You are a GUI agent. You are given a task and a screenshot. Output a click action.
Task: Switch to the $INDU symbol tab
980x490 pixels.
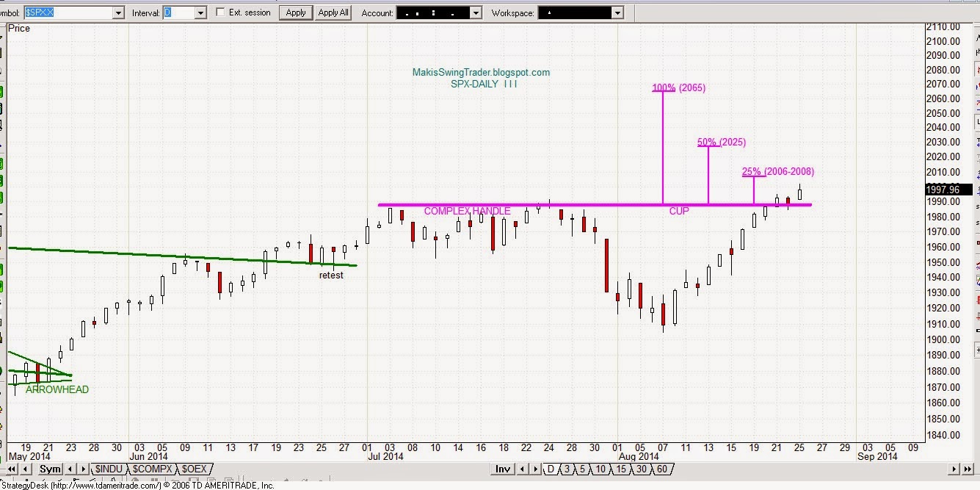[109, 469]
